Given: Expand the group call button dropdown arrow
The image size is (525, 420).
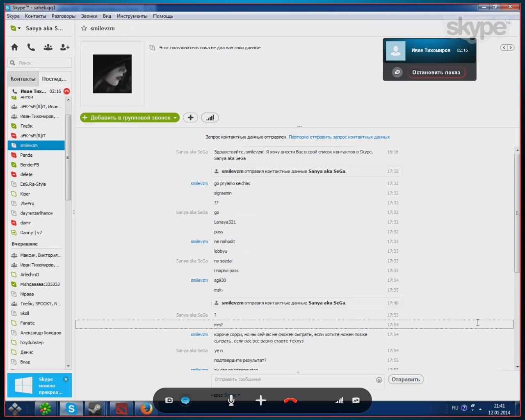Looking at the screenshot, I should coord(175,118).
